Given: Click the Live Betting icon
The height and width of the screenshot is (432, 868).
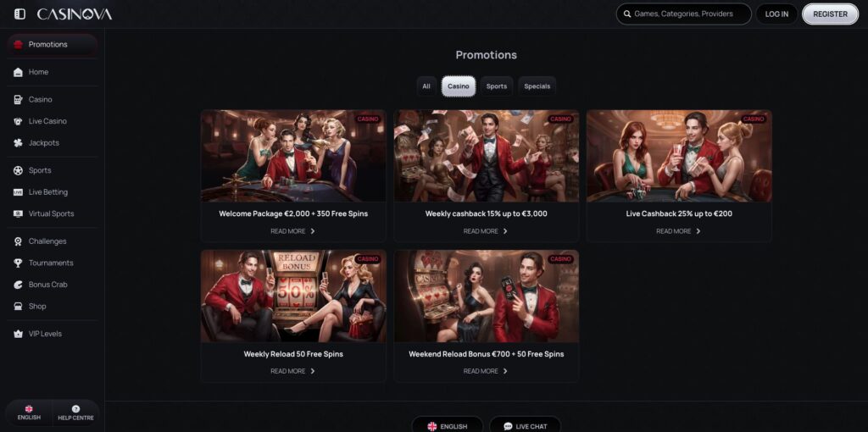Looking at the screenshot, I should tap(19, 192).
